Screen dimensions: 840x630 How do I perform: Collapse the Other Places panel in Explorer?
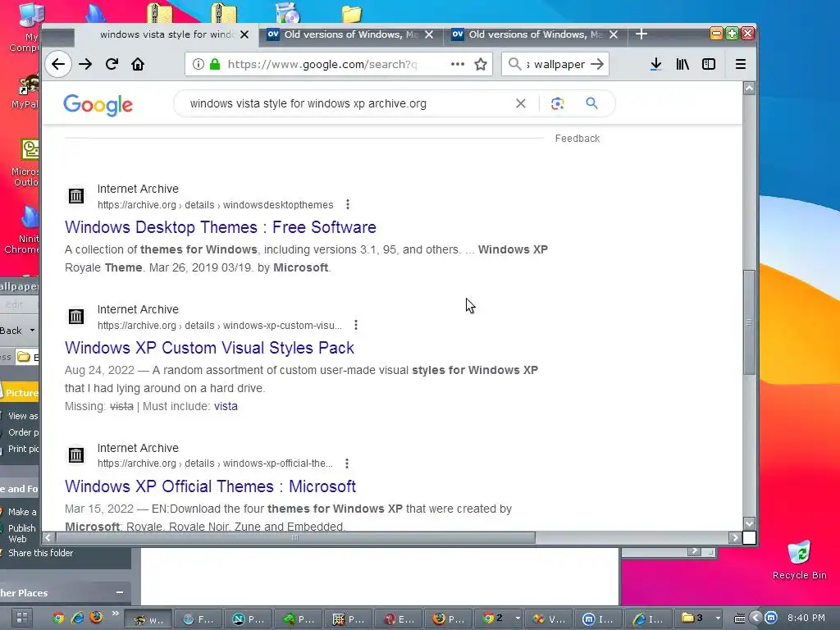[120, 592]
